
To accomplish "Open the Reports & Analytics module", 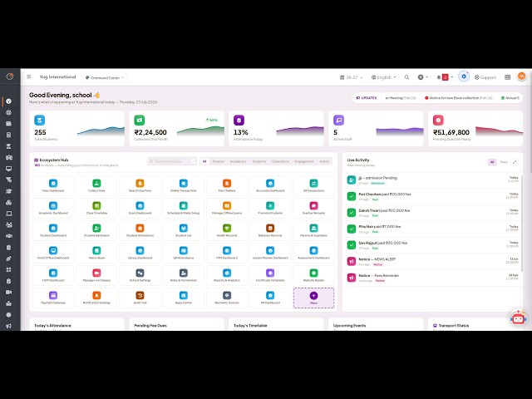I will pos(227,275).
